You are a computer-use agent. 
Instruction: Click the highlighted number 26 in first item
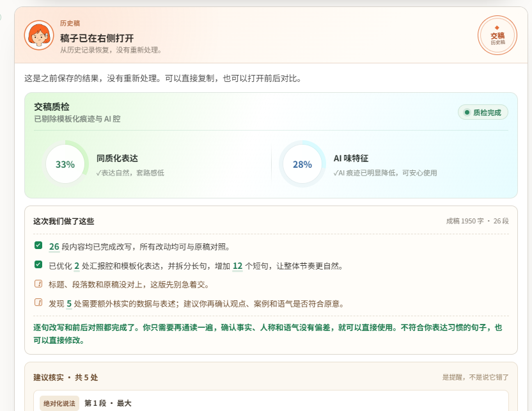[x=54, y=247]
